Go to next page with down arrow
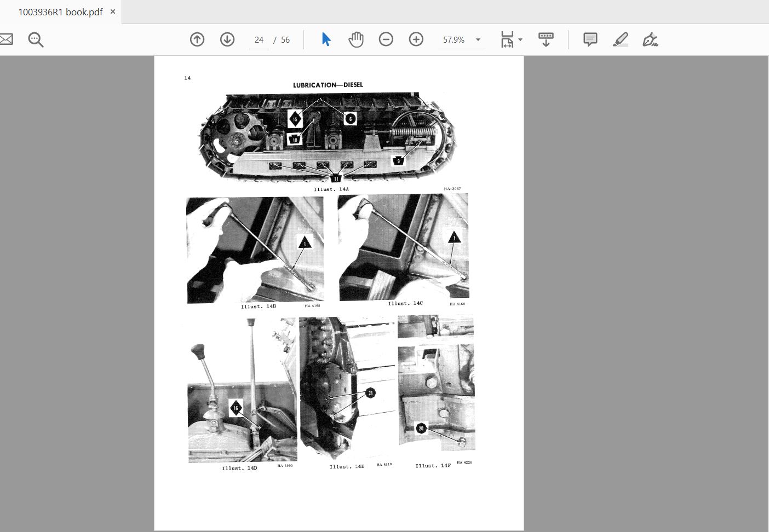The image size is (769, 532). click(x=227, y=39)
